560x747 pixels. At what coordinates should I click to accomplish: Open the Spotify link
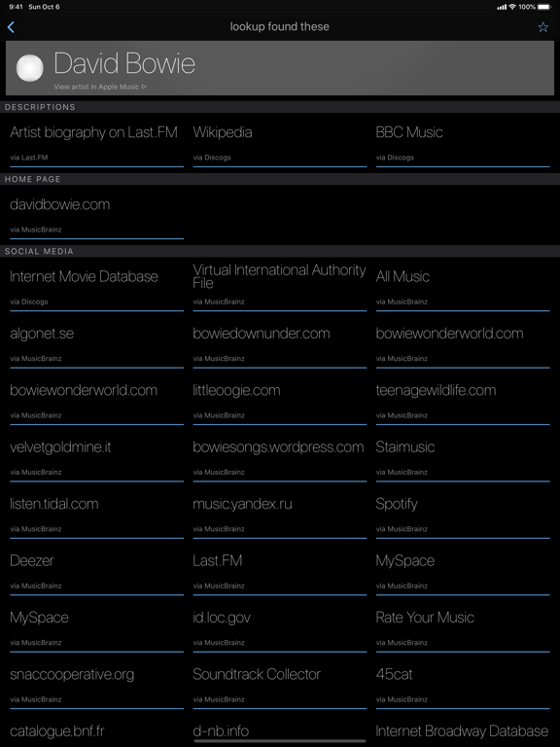click(463, 515)
